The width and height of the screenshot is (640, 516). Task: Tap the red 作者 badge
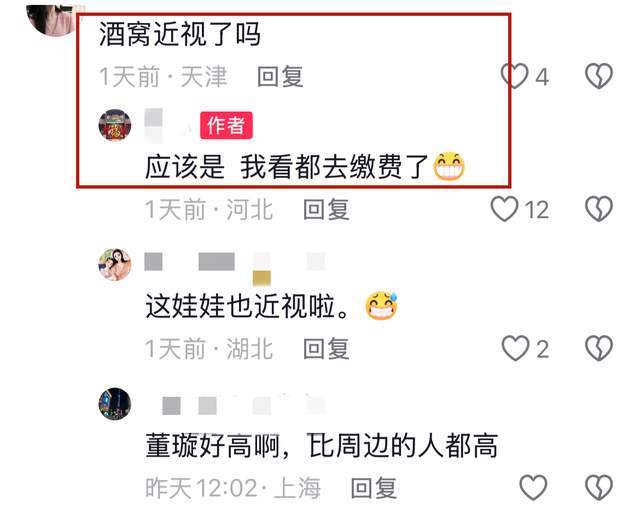click(226, 125)
